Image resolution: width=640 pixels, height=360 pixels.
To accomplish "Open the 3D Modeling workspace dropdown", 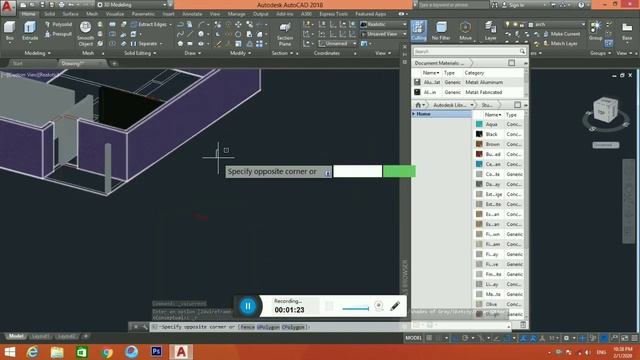I will point(133,5).
